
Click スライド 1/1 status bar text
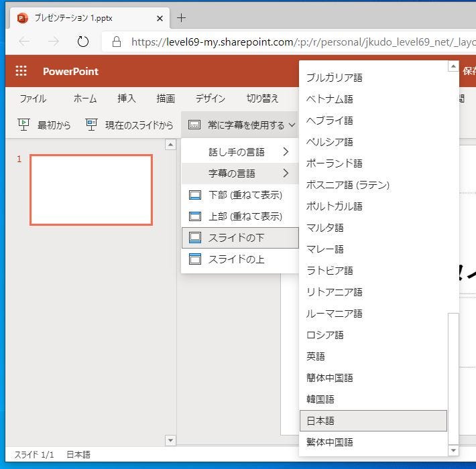pyautogui.click(x=34, y=454)
